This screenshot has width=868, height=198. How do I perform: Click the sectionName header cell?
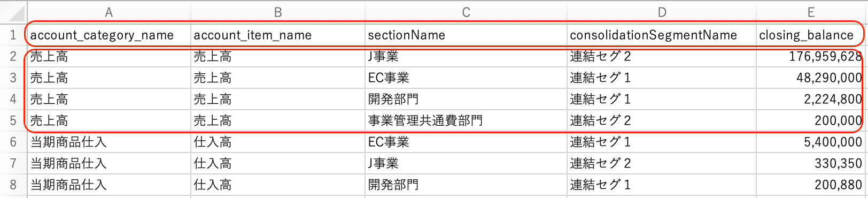[x=466, y=35]
